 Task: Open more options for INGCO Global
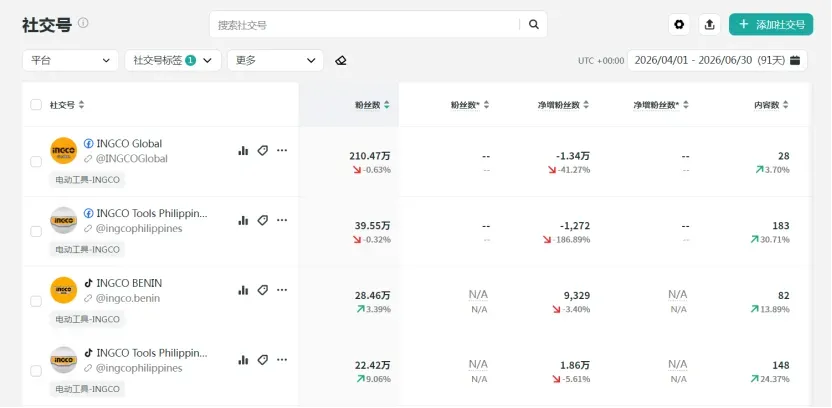tap(282, 151)
